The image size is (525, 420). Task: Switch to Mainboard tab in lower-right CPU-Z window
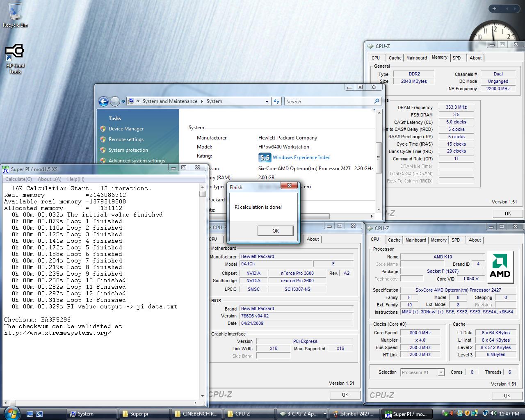[416, 240]
